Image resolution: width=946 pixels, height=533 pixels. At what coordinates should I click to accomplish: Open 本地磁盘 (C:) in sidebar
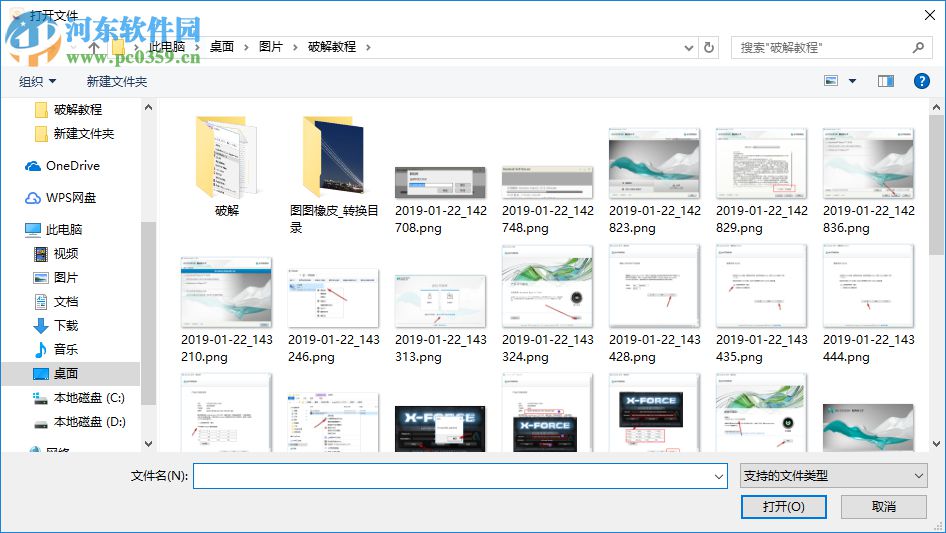pyautogui.click(x=79, y=398)
